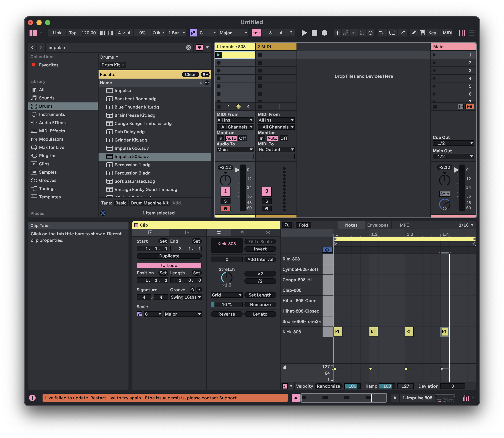This screenshot has width=504, height=438.
Task: Toggle the computer MIDI keyboard icon
Action: [x=422, y=33]
